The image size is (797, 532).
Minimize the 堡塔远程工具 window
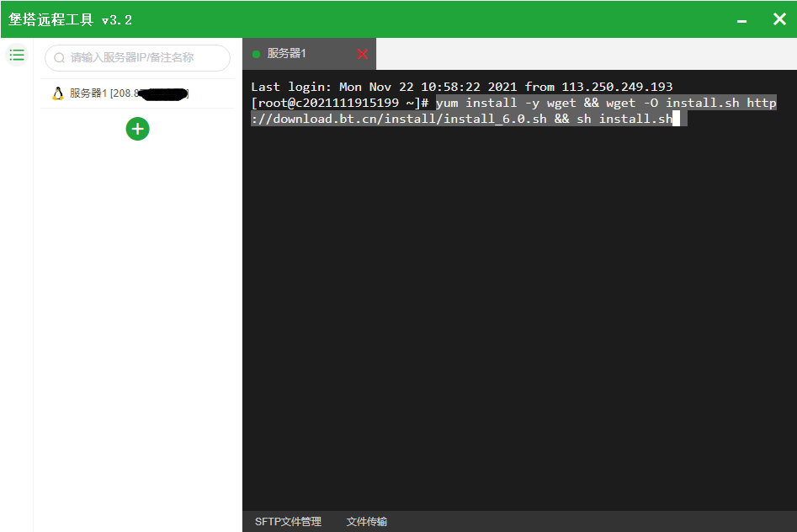pyautogui.click(x=742, y=21)
